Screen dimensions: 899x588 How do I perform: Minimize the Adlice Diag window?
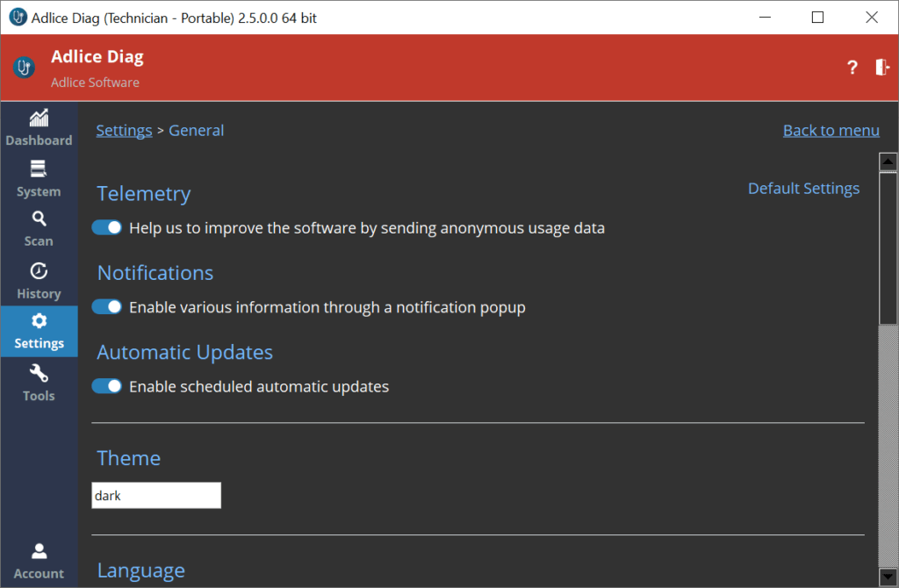(x=765, y=18)
